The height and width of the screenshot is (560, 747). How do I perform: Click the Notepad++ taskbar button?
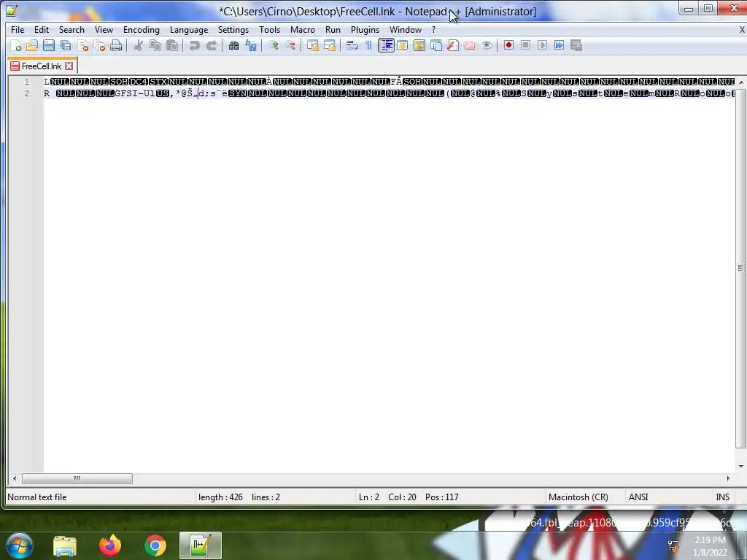pos(201,545)
